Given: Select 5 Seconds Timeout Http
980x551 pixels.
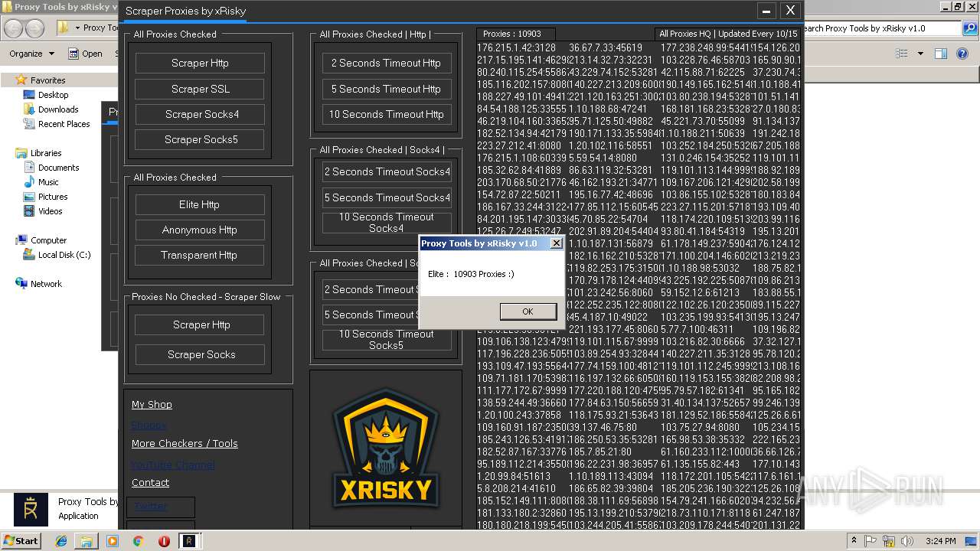Looking at the screenshot, I should click(386, 89).
